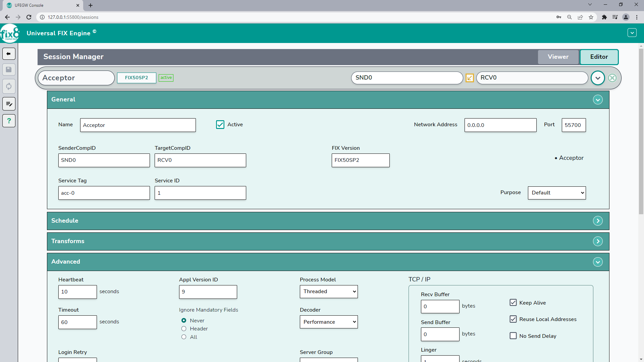Open the Decoder dropdown

click(329, 322)
